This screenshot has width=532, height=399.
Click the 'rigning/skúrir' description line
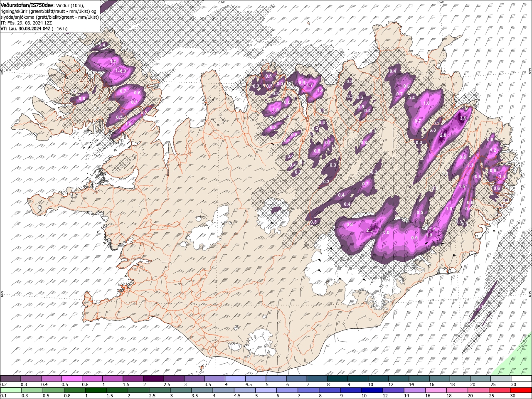point(49,11)
